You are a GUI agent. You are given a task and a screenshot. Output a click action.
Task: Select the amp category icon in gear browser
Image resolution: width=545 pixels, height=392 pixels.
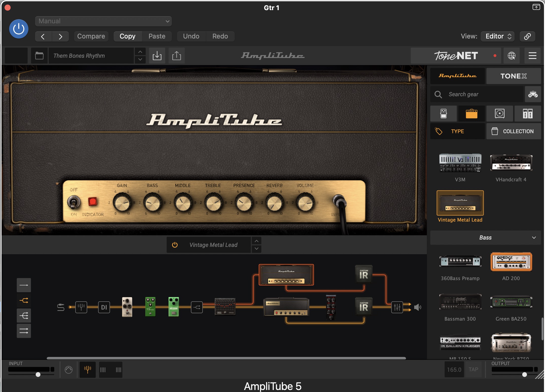pyautogui.click(x=471, y=114)
